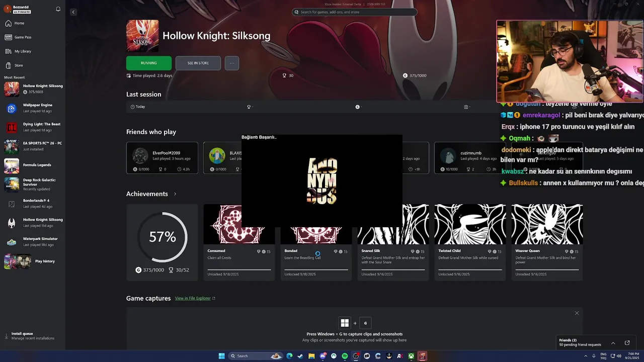The image size is (644, 362).
Task: Select EA SPORTS FC 26 entry
Action: point(33,146)
